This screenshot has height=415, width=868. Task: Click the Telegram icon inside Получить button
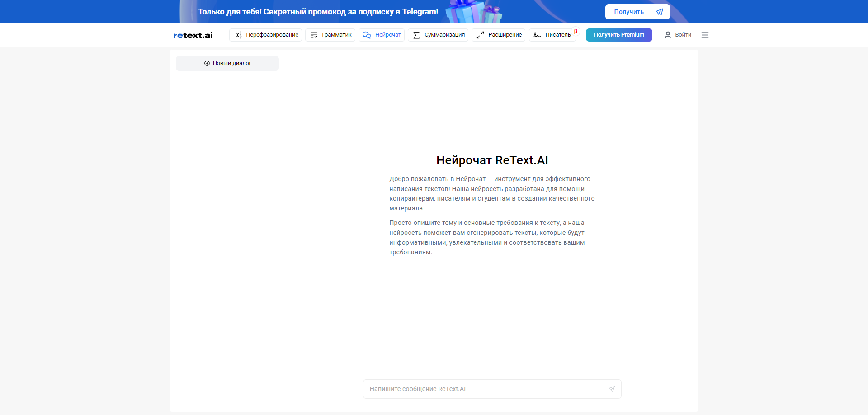[659, 12]
